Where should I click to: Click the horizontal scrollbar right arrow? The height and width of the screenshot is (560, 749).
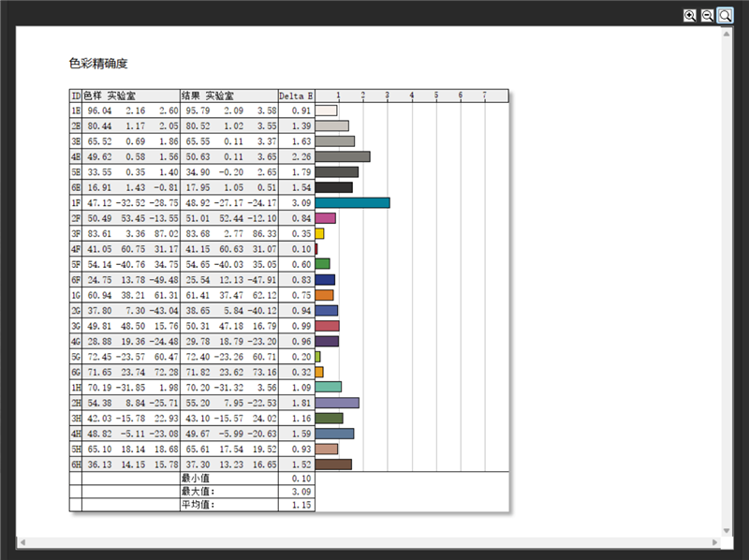coord(713,542)
